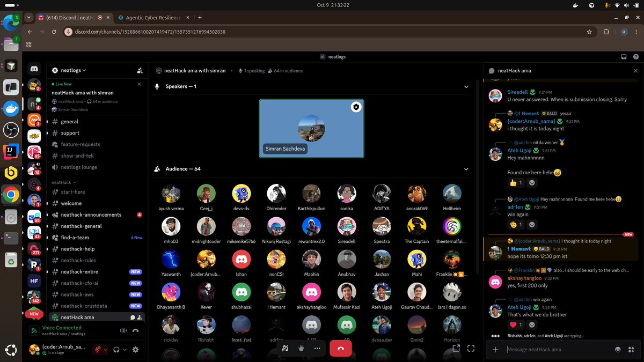
Task: Collapse the Audience section chevron
Action: [x=466, y=169]
